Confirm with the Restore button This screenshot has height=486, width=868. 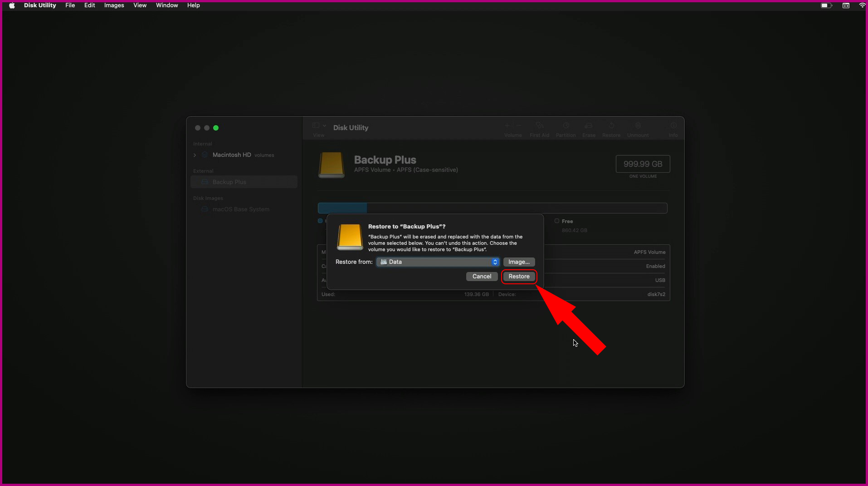tap(519, 276)
